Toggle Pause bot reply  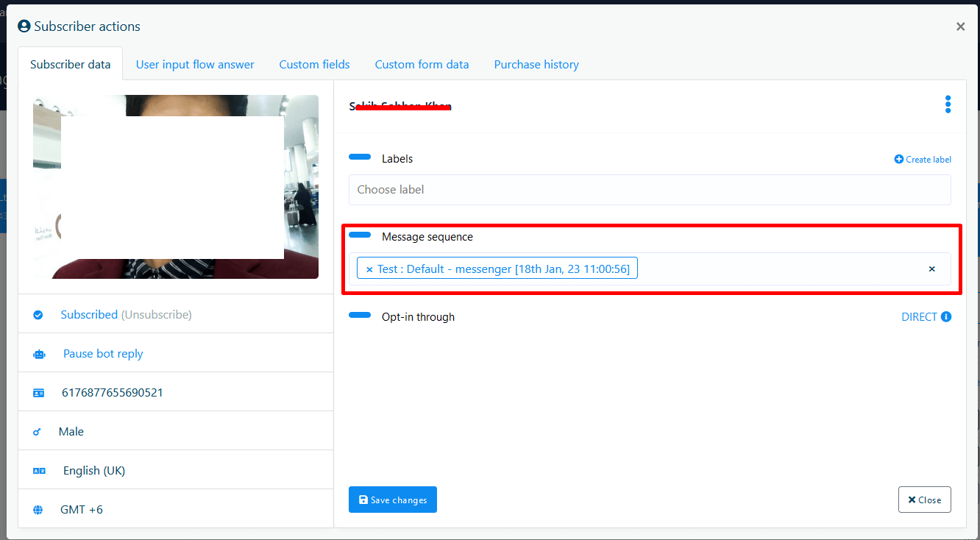(x=103, y=354)
